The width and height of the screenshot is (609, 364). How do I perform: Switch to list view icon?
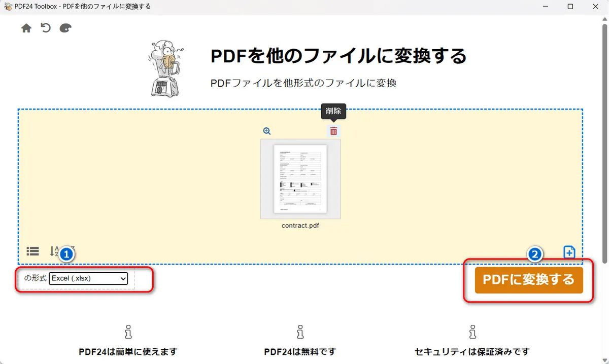pos(32,251)
